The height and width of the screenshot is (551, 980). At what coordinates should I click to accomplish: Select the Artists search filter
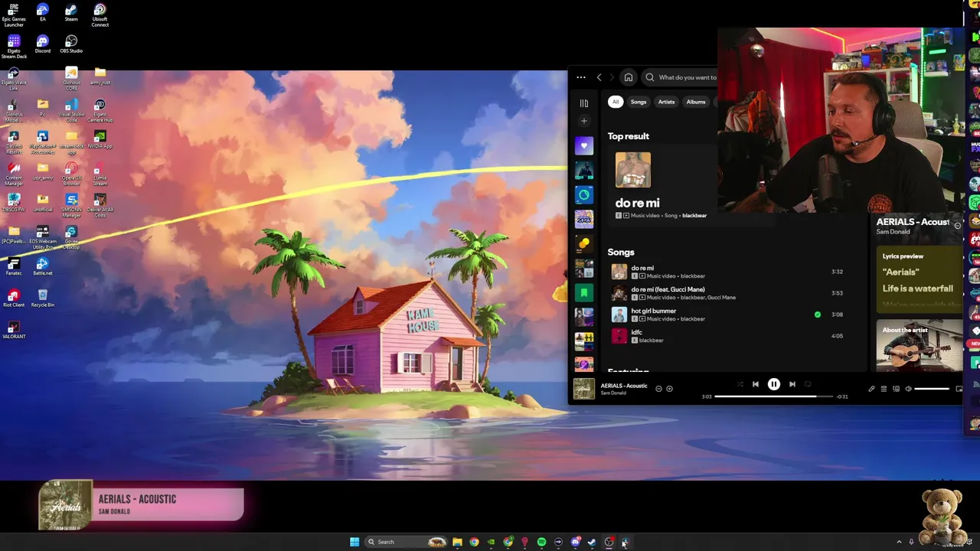click(666, 102)
